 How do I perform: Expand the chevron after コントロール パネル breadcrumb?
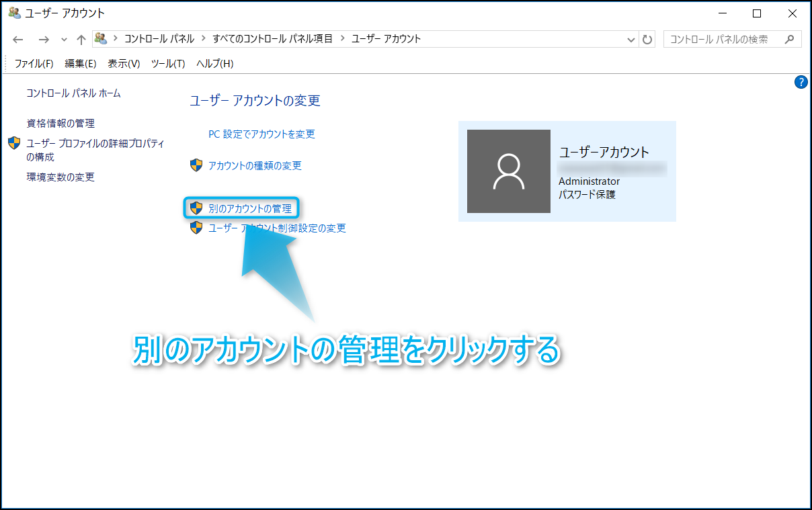pyautogui.click(x=204, y=38)
